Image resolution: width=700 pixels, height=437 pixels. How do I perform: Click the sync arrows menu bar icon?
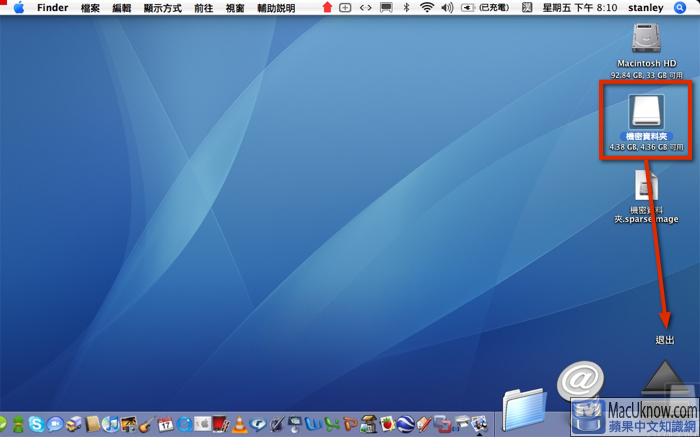365,8
